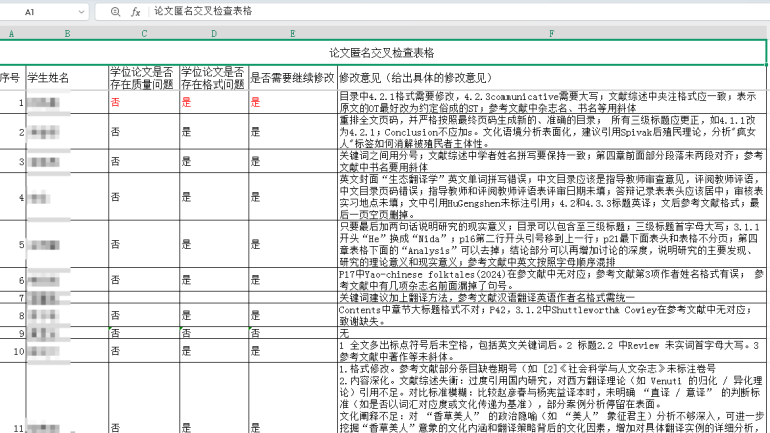770x433 pixels.
Task: Select column B header
Action: [x=66, y=33]
